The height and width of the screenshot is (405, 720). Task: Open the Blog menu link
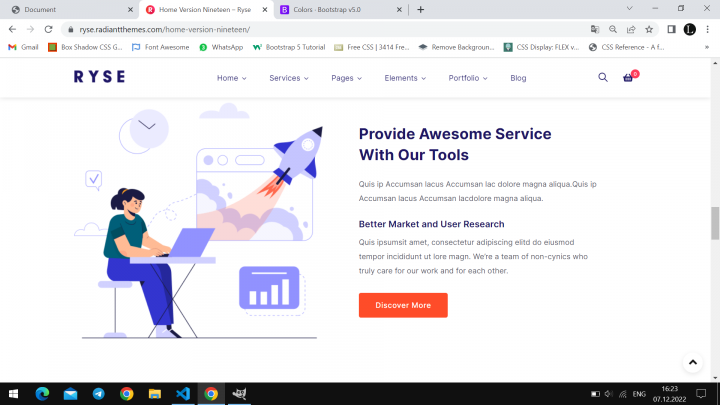[518, 78]
